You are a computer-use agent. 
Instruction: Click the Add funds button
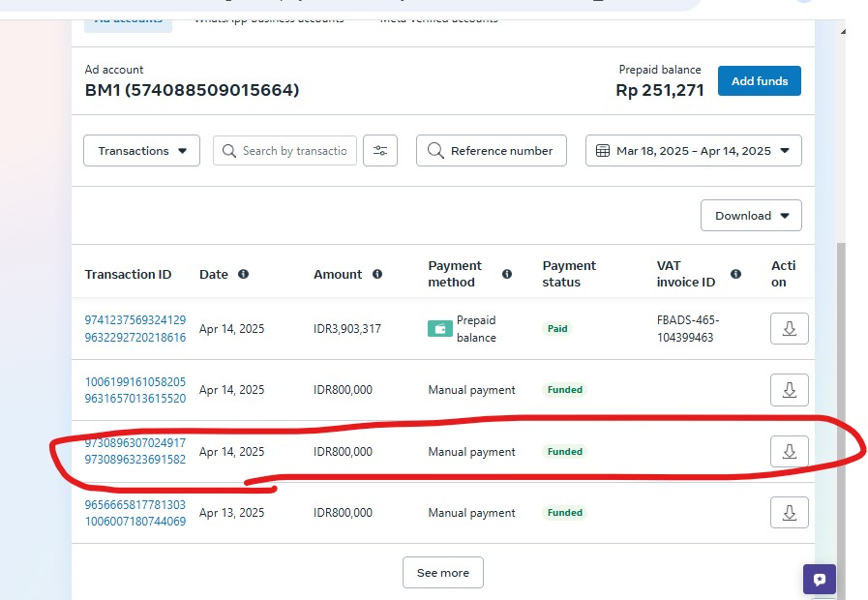pos(759,81)
